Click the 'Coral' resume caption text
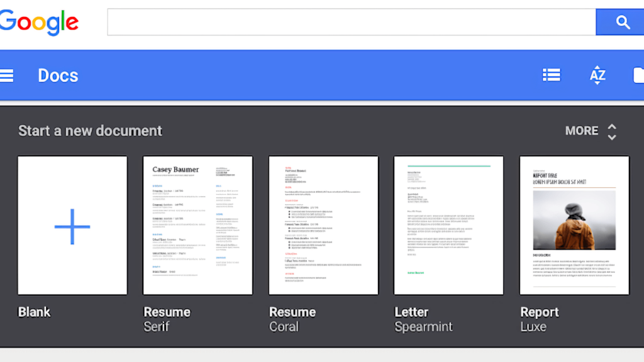 pyautogui.click(x=284, y=327)
